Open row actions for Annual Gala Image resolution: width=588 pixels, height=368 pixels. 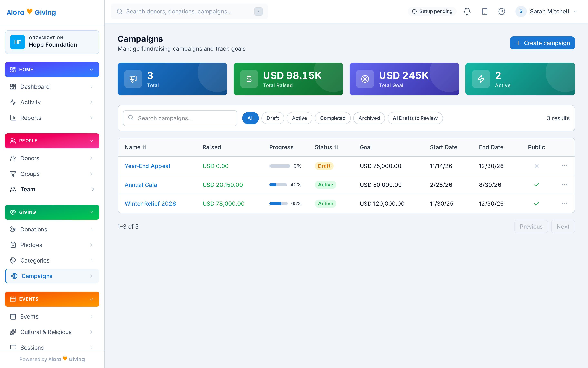click(565, 184)
